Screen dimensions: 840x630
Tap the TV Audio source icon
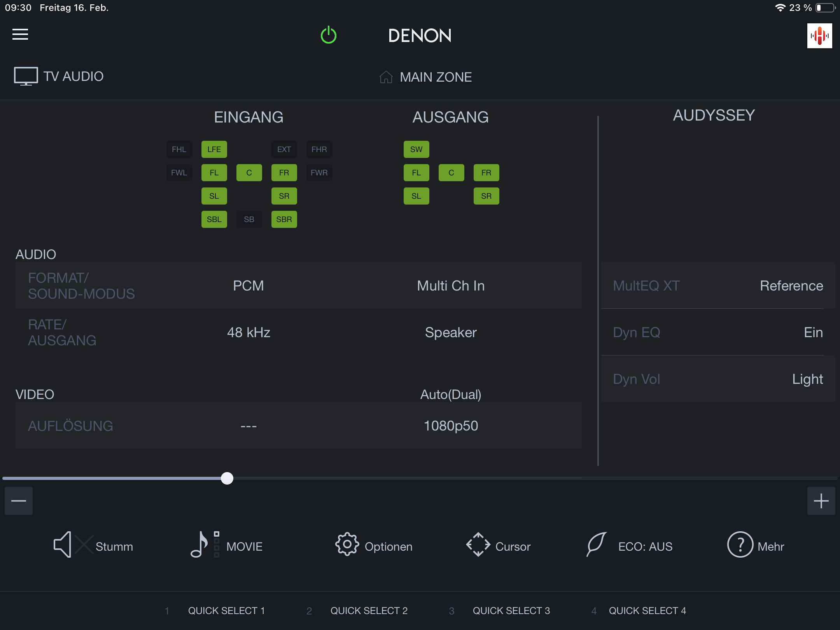click(x=26, y=76)
